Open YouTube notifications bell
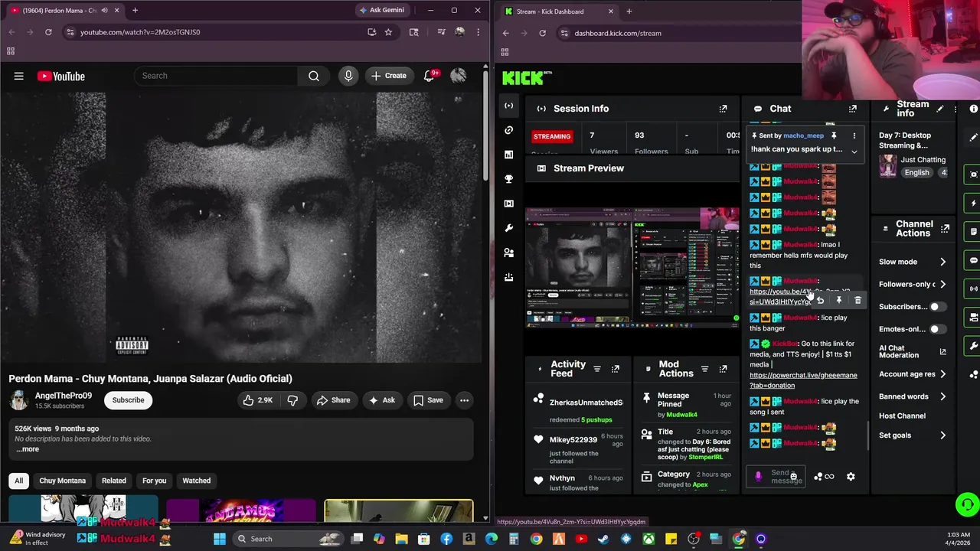 [x=430, y=76]
